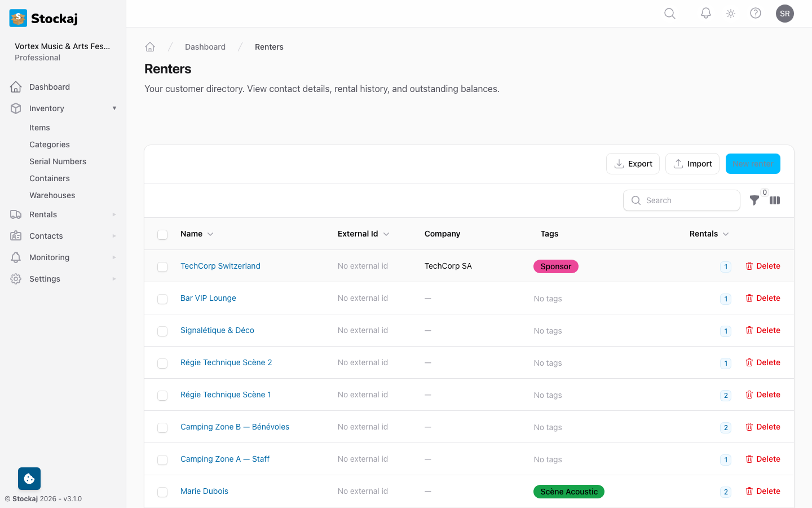
Task: Check the select-all checkbox in the table header
Action: point(162,234)
